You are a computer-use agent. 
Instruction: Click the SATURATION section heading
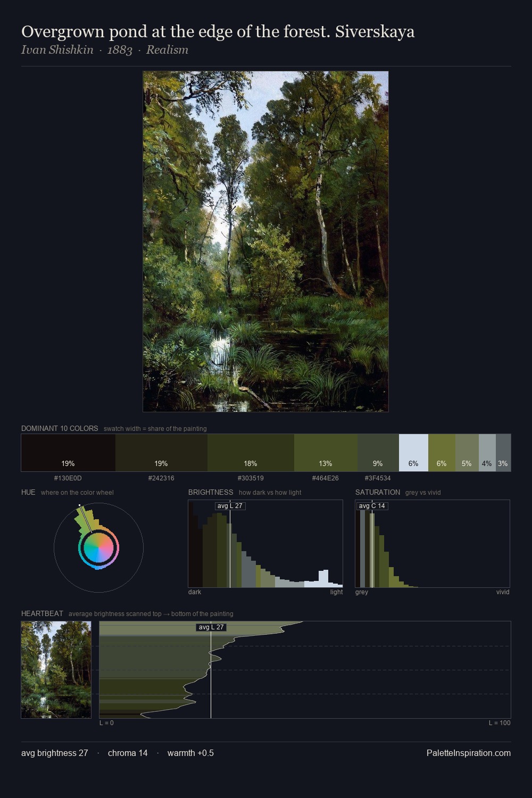point(378,492)
